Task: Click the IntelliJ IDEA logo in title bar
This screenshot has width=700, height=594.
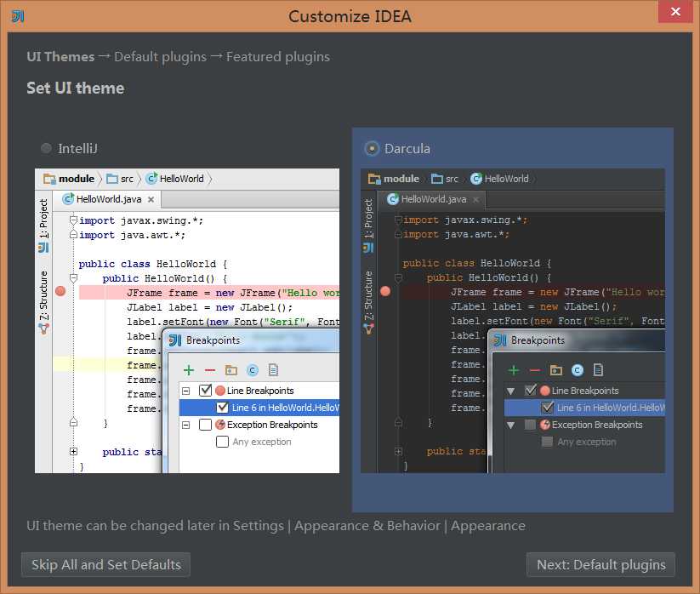Action: coord(18,16)
